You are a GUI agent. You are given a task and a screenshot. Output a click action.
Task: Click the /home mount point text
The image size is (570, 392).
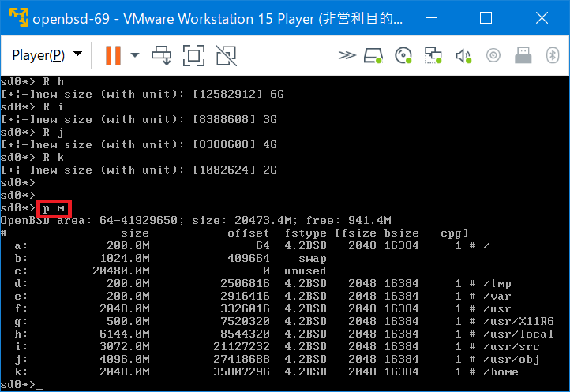coord(501,371)
